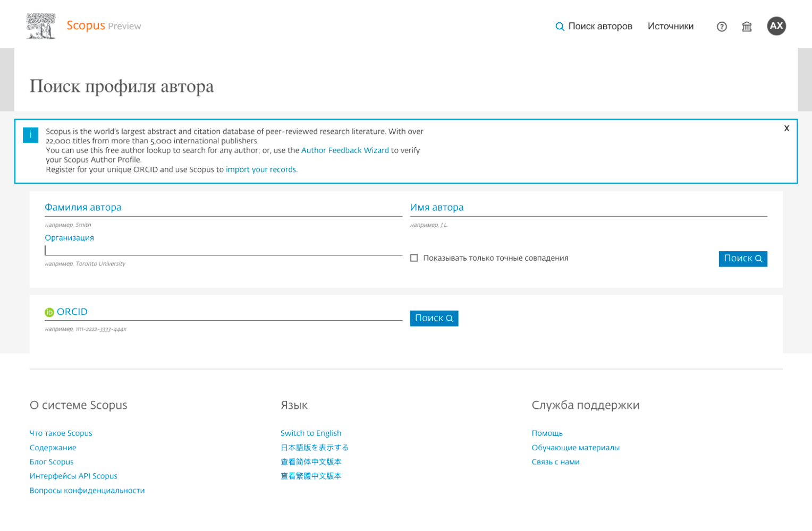Image resolution: width=812 pixels, height=531 pixels.
Task: Enable Показывать только точные совпадения checkbox
Action: (414, 258)
